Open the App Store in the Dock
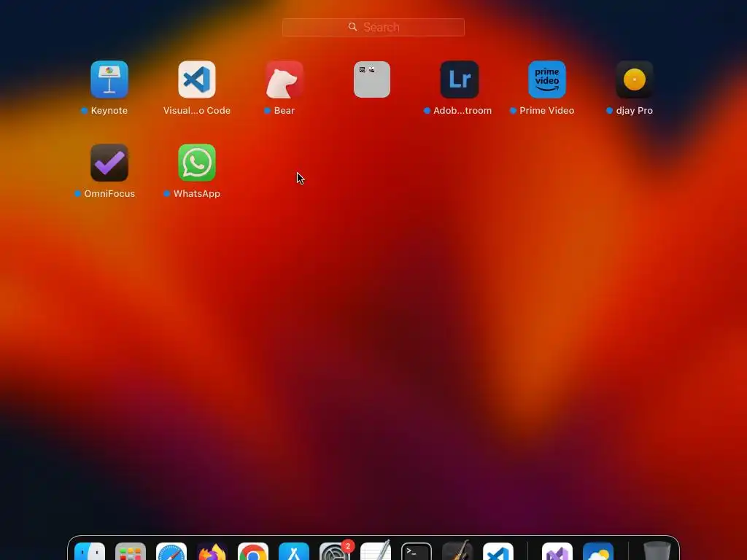This screenshot has width=747, height=560. pyautogui.click(x=294, y=553)
